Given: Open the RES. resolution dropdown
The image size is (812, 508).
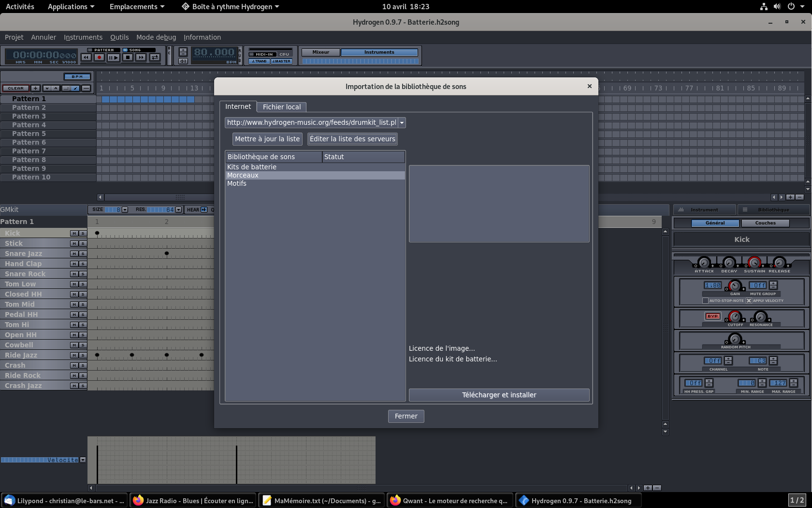Looking at the screenshot, I should (178, 210).
